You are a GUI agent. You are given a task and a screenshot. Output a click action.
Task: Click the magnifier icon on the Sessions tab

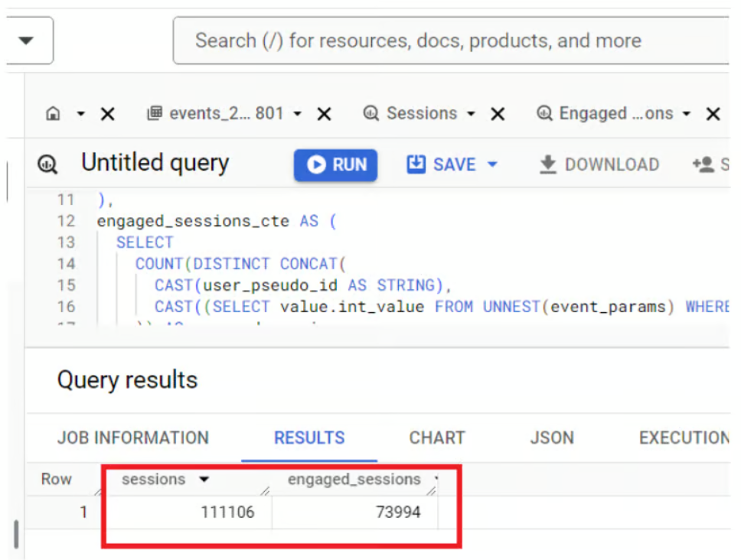pos(370,113)
